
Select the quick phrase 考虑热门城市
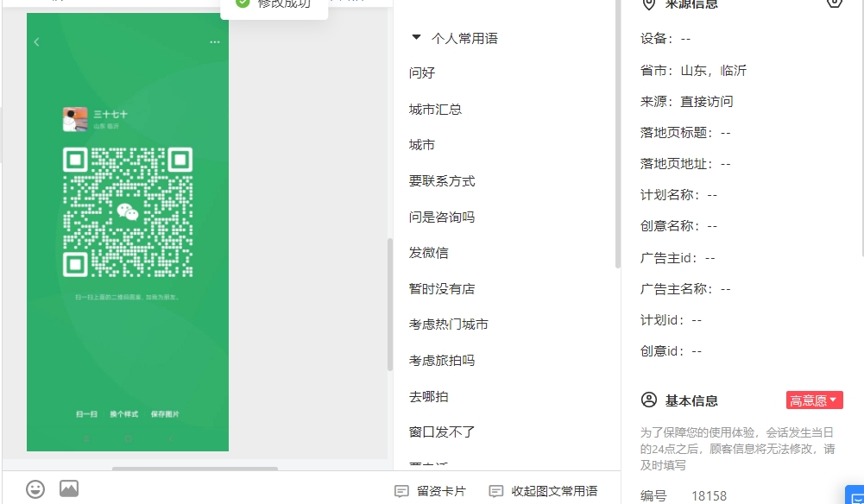[x=449, y=324]
